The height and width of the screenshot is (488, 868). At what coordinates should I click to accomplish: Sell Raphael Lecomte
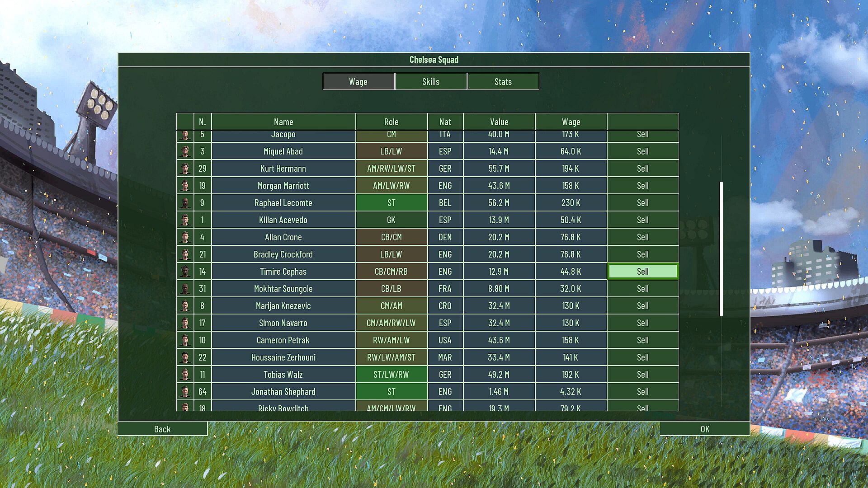point(642,203)
